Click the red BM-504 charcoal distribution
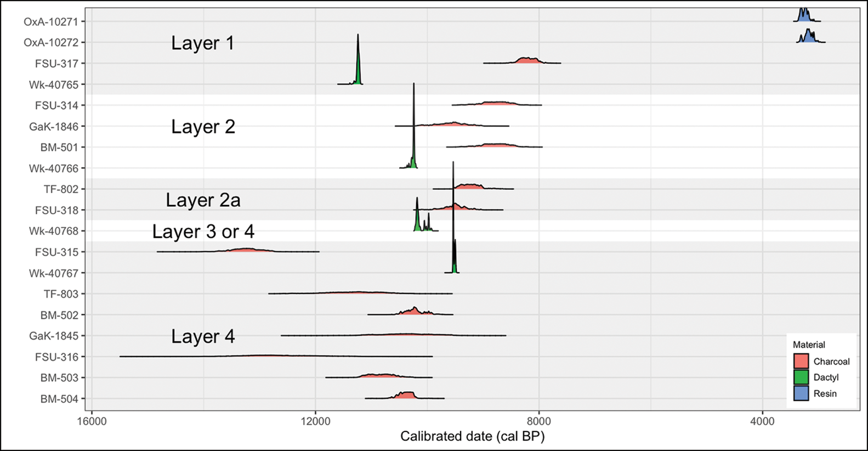The width and height of the screenshot is (868, 451). tap(406, 396)
